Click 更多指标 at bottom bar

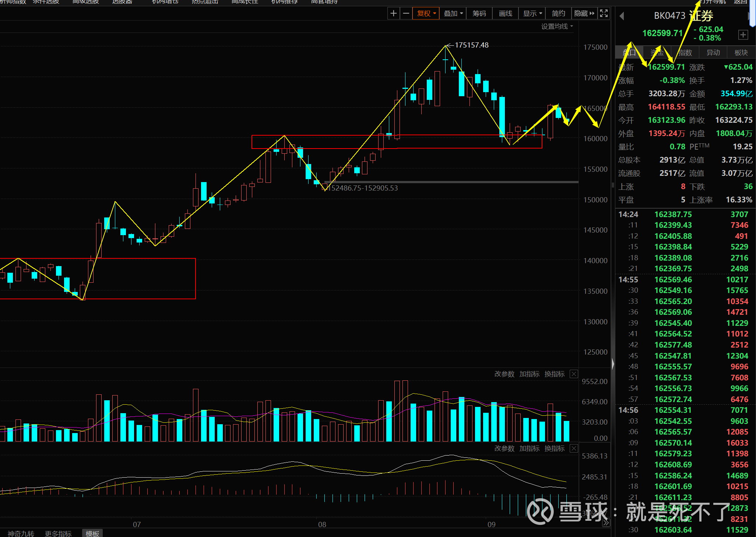point(58,533)
